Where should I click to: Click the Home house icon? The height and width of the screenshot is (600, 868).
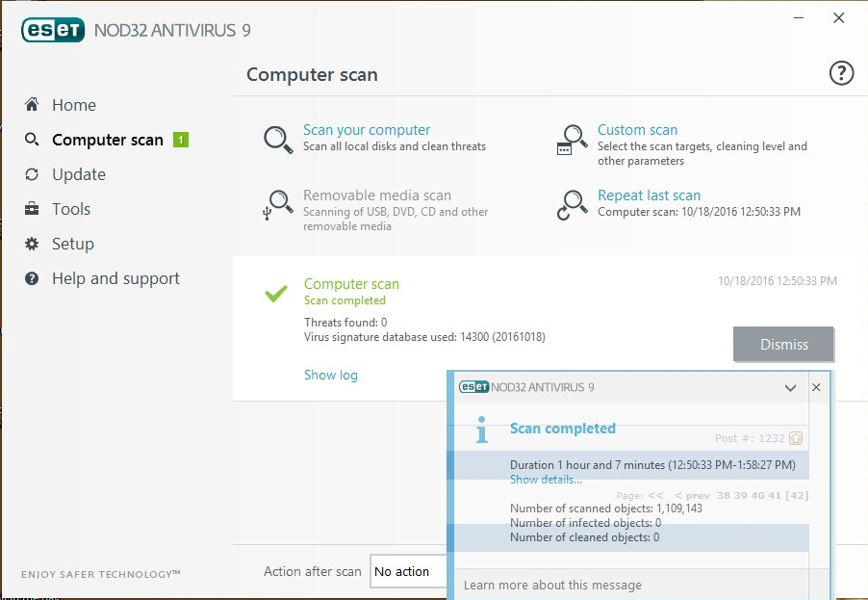(32, 104)
